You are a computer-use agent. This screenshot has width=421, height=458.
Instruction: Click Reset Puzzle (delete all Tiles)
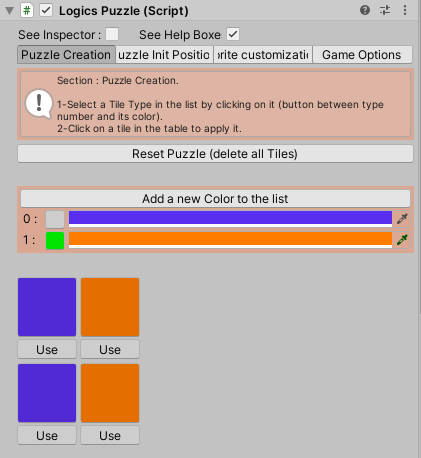(x=215, y=154)
